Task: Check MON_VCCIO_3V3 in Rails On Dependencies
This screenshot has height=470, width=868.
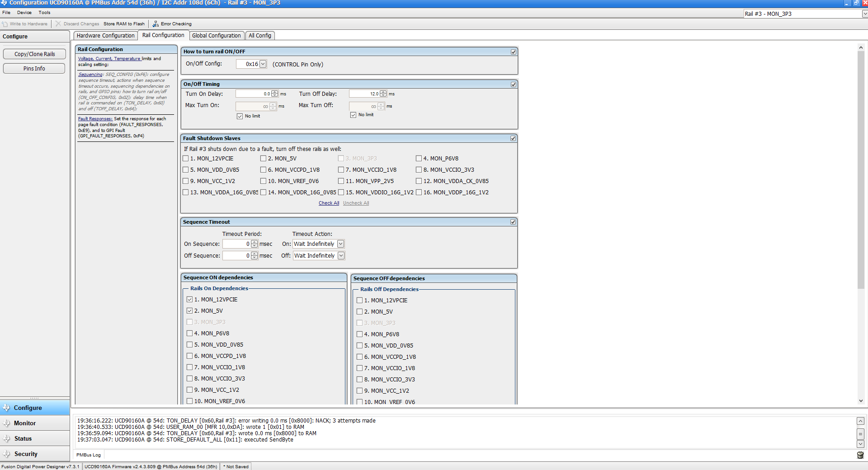Action: (190, 379)
